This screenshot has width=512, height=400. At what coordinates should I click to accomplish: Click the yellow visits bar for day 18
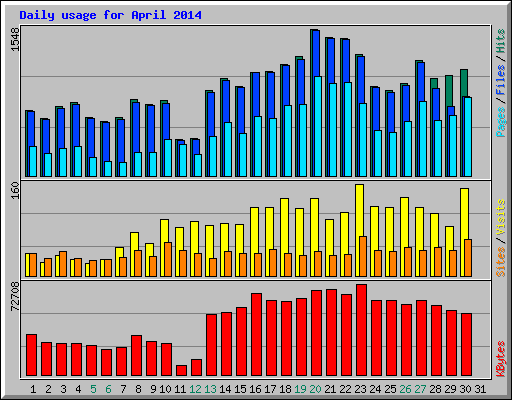click(284, 225)
